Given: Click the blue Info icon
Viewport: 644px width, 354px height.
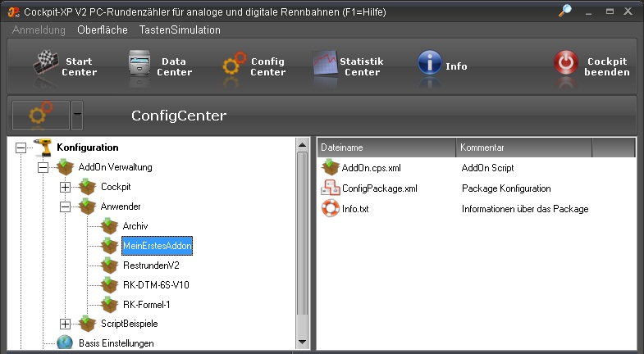Looking at the screenshot, I should click(x=430, y=63).
